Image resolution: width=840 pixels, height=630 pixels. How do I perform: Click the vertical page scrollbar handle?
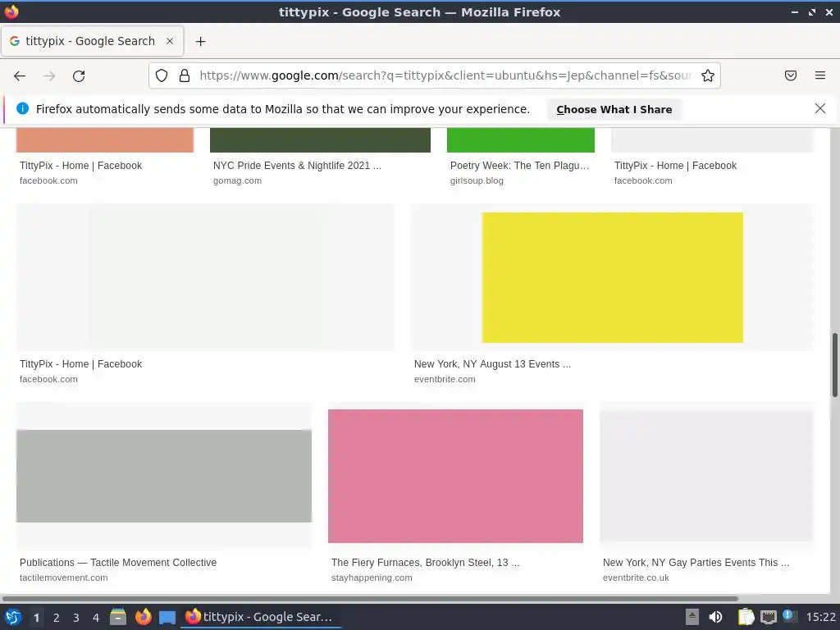click(x=834, y=365)
